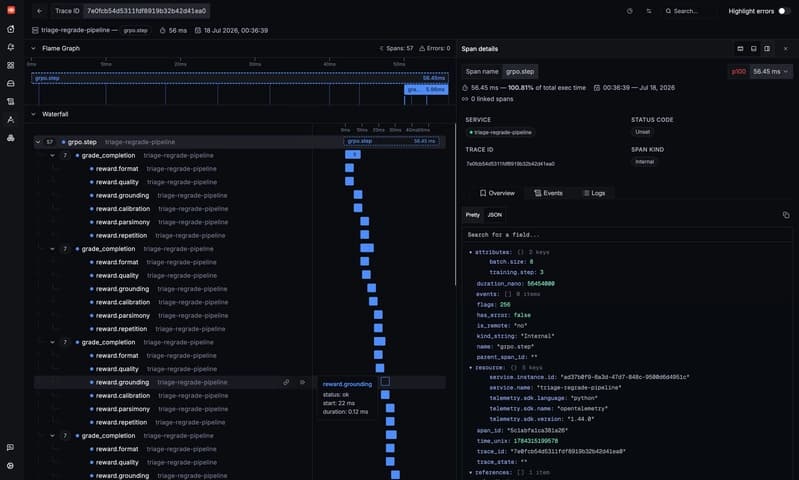This screenshot has width=799, height=480.
Task: Open the Get Started sidebar icon
Action: point(11,29)
